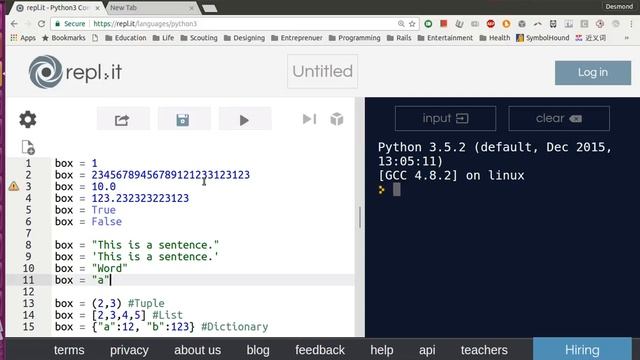Click the Hiring button
This screenshot has height=360, width=640.
pyautogui.click(x=582, y=349)
